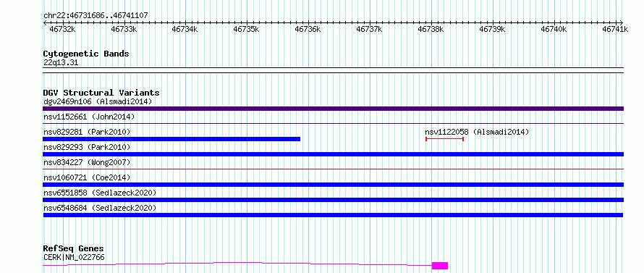Select the blue nsv829293 variant bar
The height and width of the screenshot is (273, 644).
(x=333, y=154)
